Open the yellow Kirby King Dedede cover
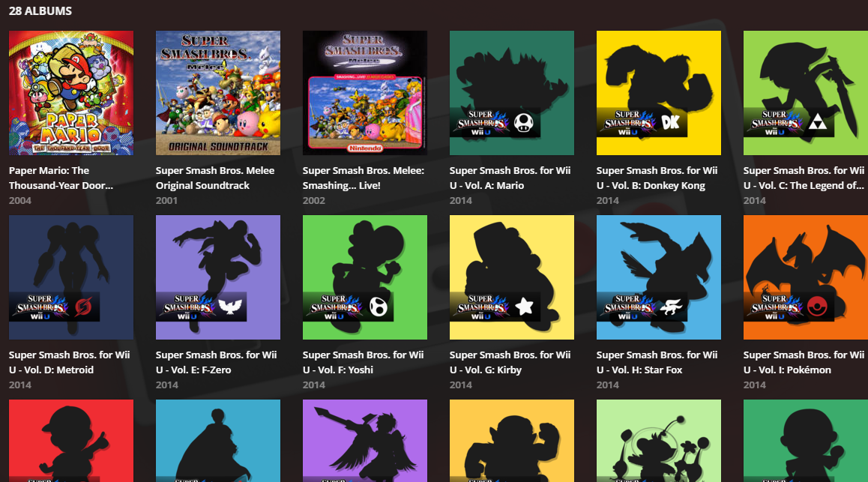Viewport: 868px width, 482px height. (x=511, y=277)
